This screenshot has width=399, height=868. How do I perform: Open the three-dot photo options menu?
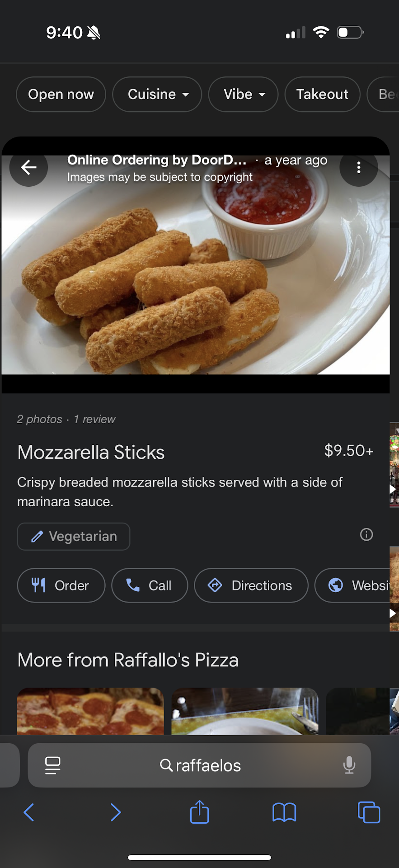click(358, 167)
